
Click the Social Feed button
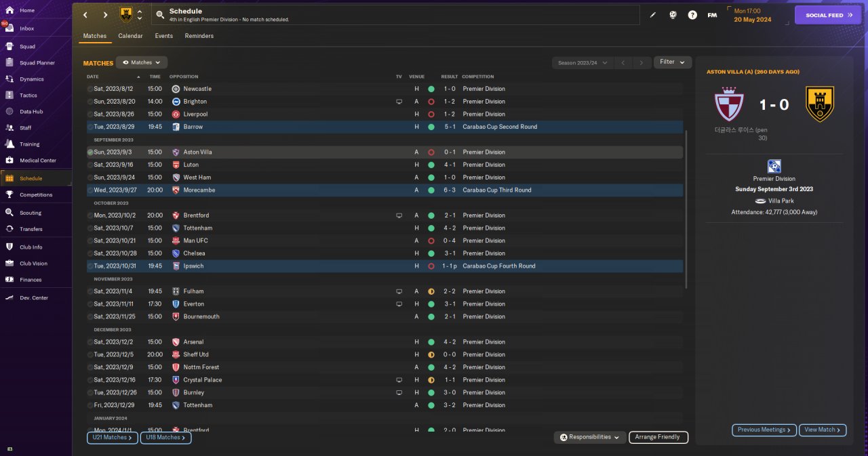tap(827, 15)
